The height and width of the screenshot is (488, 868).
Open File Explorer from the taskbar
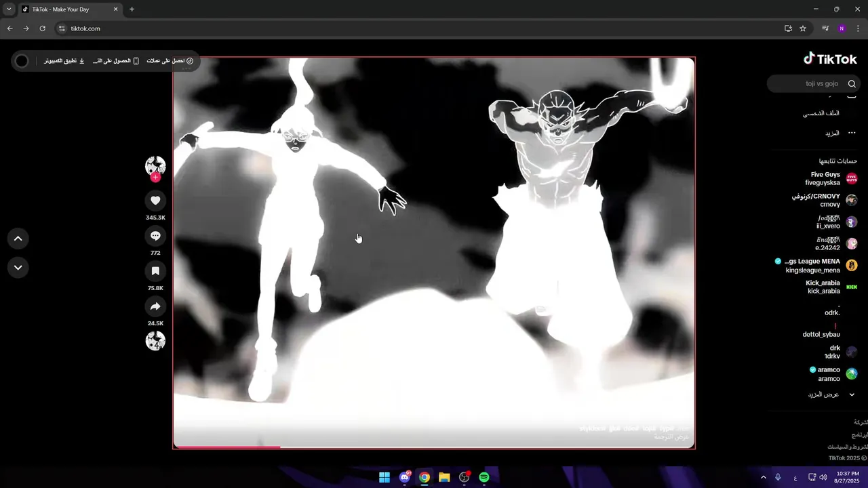pos(444,477)
